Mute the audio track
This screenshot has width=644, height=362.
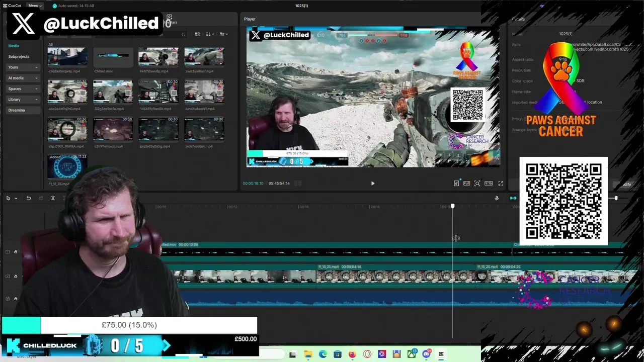pos(8,299)
